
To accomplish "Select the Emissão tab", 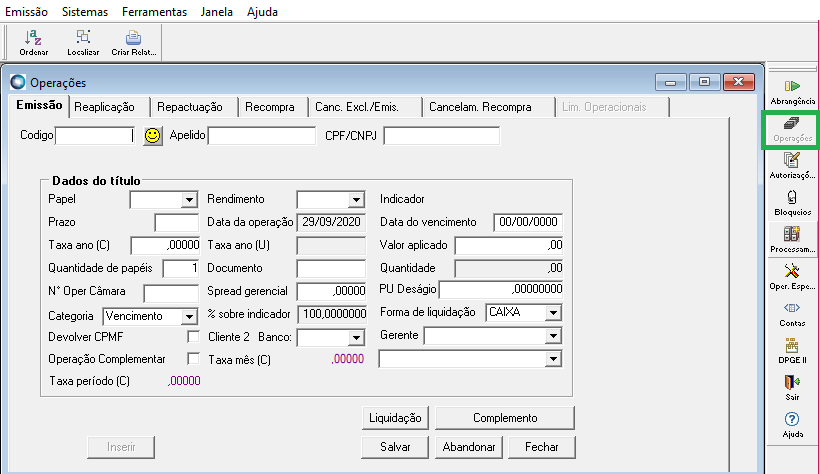I will (39, 106).
